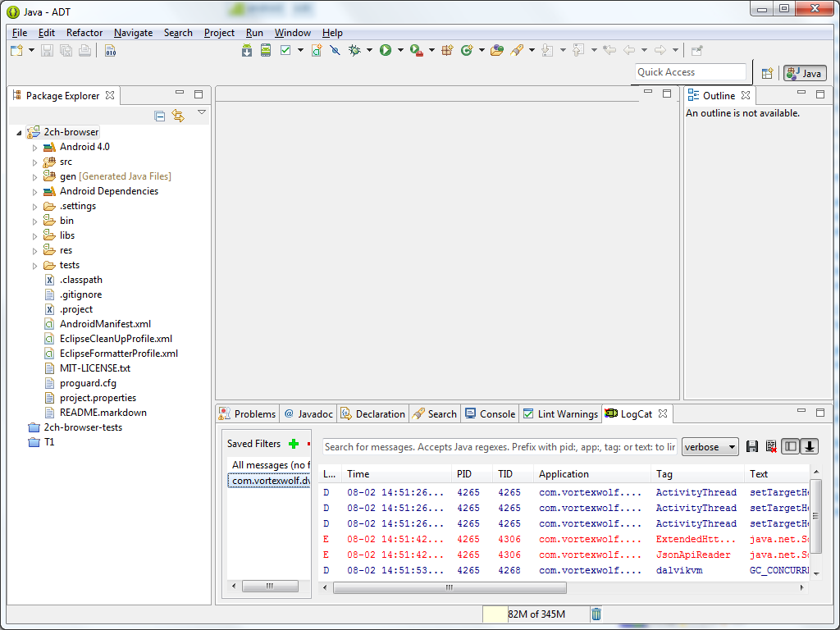
Task: Toggle LogCat Scroll Lock button
Action: (810, 447)
